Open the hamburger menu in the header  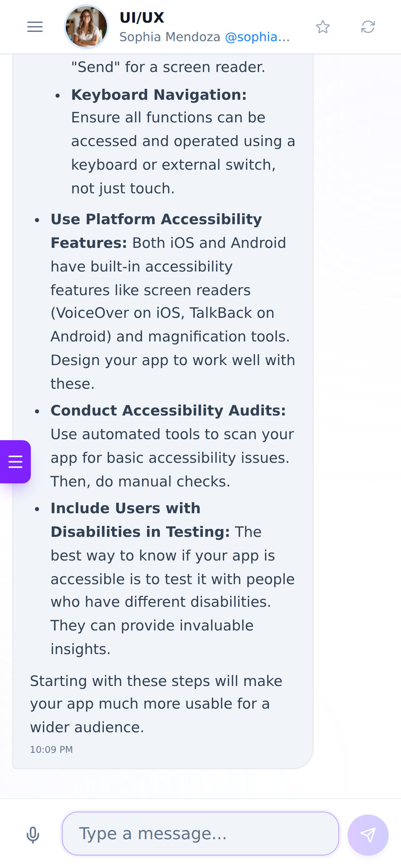(x=35, y=27)
